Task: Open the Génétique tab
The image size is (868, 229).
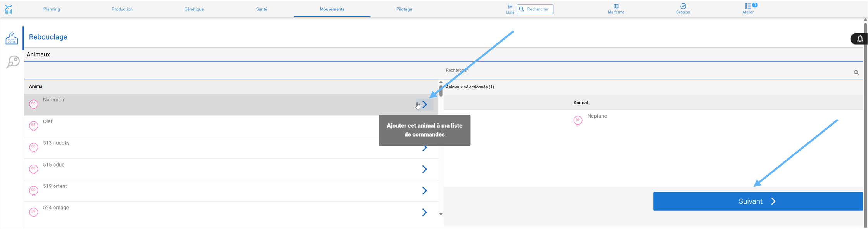Action: point(194,9)
